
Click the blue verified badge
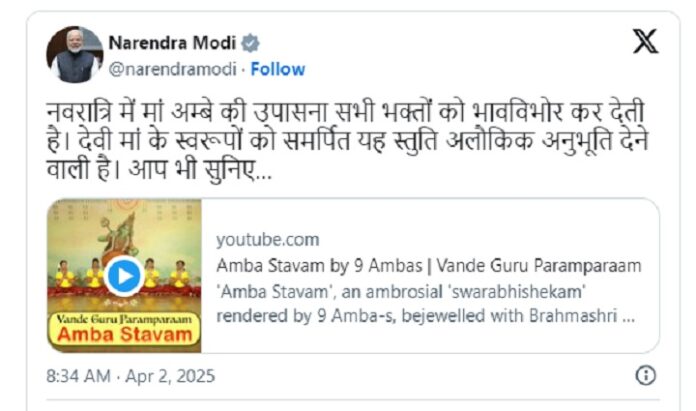(250, 43)
